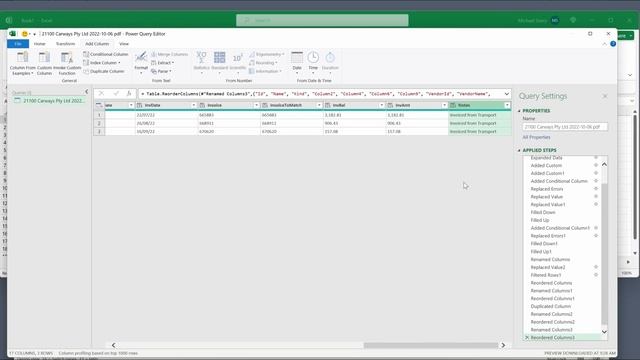640x360 pixels.
Task: Collapse the Queries pane
Action: point(86,92)
